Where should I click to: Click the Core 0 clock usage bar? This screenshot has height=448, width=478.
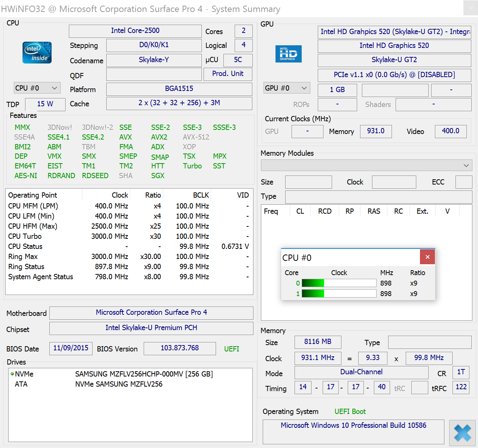tap(339, 283)
